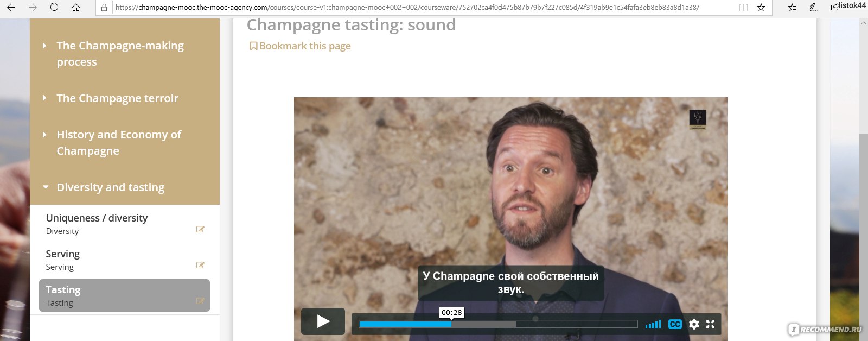868x341 pixels.
Task: Go to browser home page
Action: point(76,8)
